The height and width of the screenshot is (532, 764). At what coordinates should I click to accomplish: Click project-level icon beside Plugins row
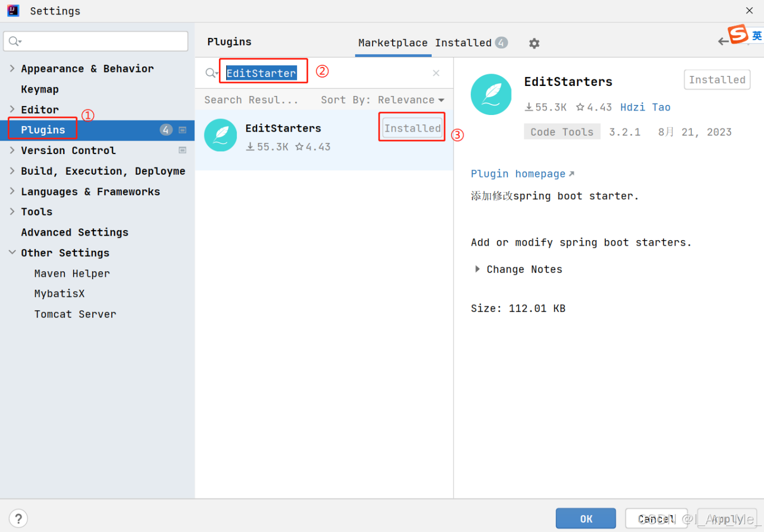183,130
